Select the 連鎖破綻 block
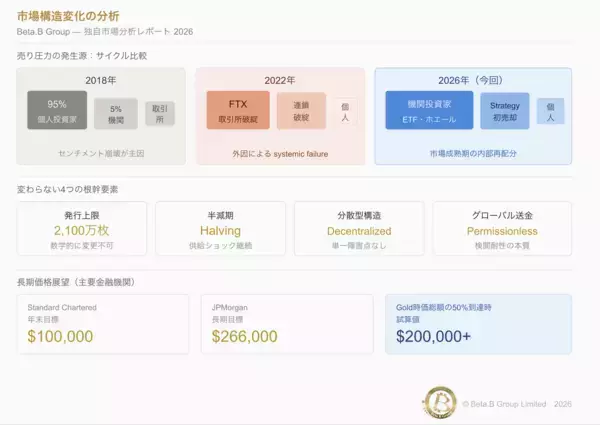 click(x=301, y=111)
